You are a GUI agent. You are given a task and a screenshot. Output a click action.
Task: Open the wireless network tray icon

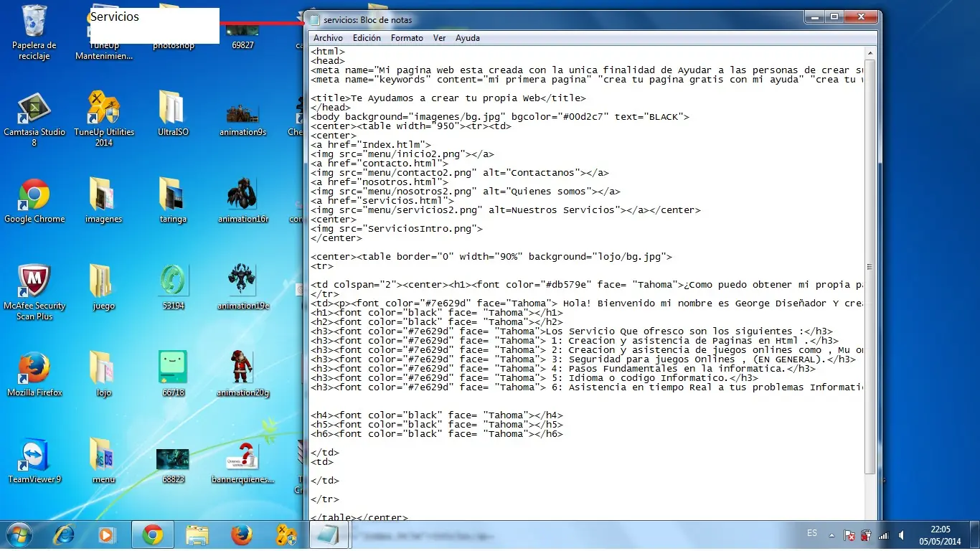click(883, 535)
